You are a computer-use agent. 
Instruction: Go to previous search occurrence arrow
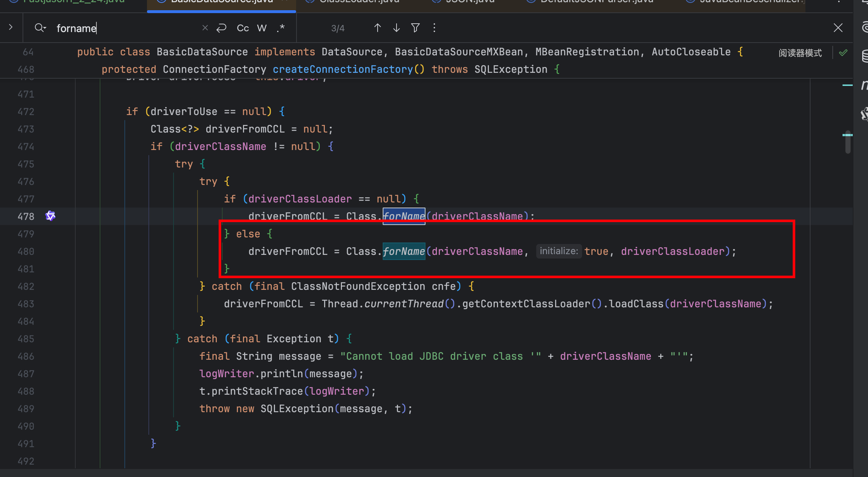[377, 28]
